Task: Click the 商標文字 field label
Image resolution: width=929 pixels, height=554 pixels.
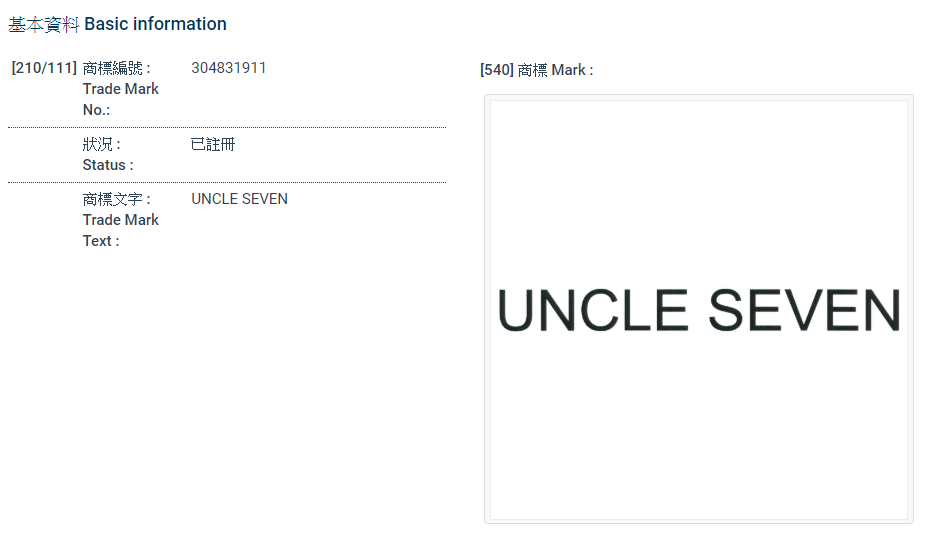Action: coord(116,199)
